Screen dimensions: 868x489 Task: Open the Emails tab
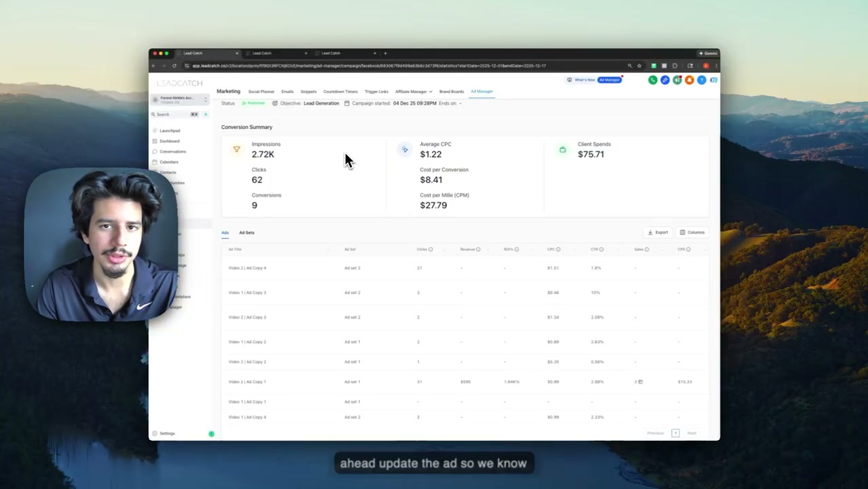click(x=287, y=92)
